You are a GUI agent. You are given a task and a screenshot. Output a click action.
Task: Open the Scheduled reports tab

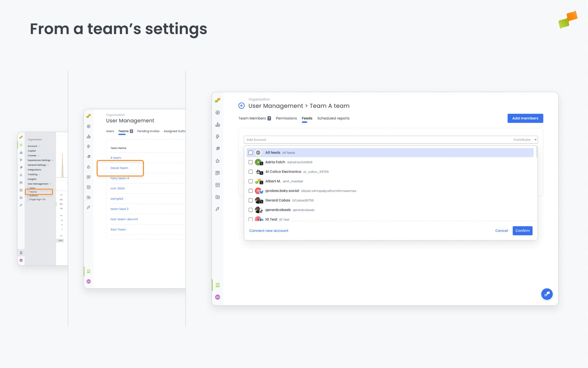333,118
